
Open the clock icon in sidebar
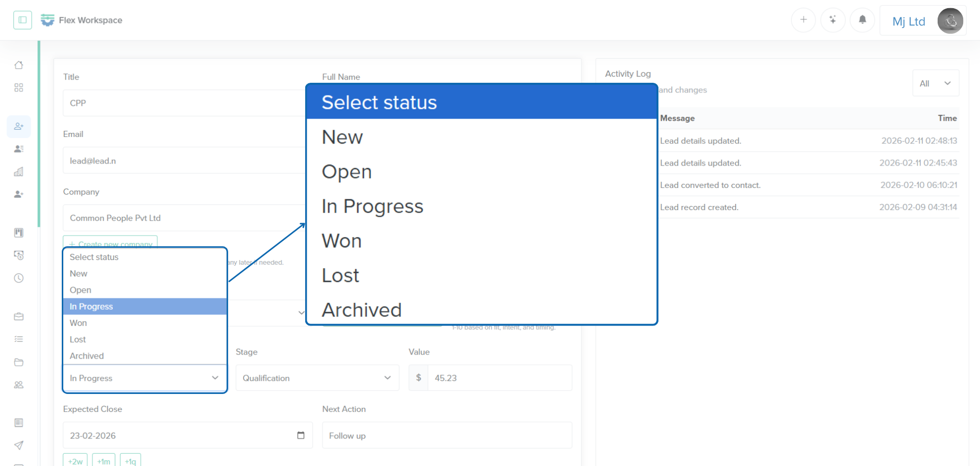(19, 278)
